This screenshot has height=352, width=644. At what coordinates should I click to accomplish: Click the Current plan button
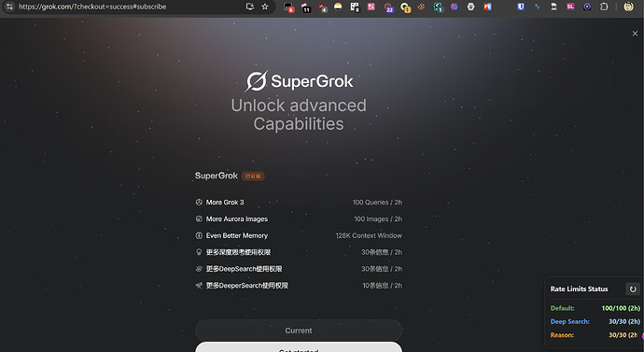(x=299, y=331)
